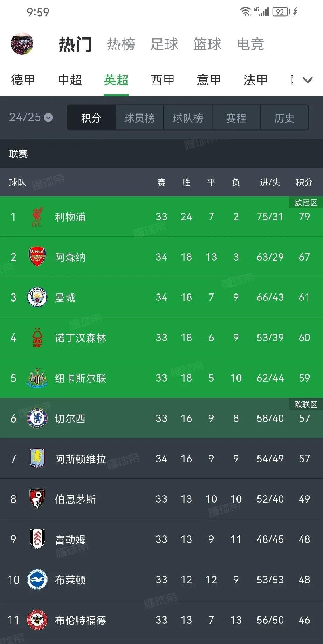Select the 西甲 league tab
This screenshot has height=644, width=323.
(162, 80)
